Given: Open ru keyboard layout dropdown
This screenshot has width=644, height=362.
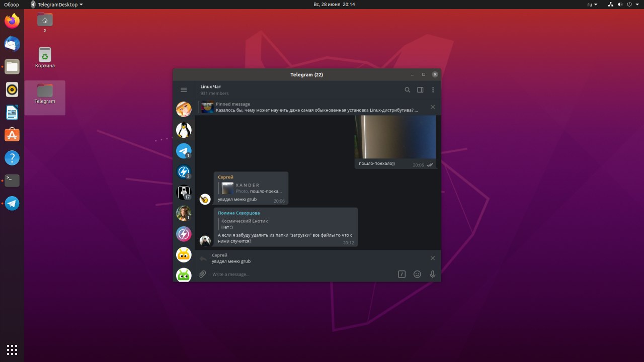Looking at the screenshot, I should pos(592,4).
